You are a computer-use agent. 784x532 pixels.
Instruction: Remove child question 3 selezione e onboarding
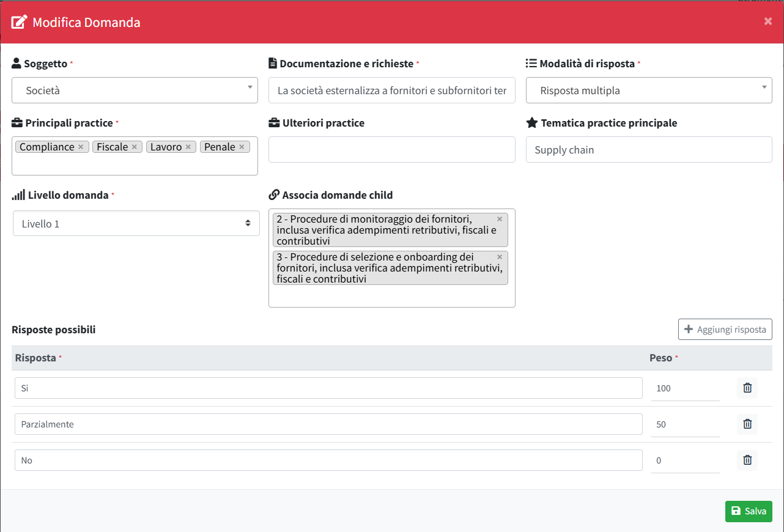(x=500, y=257)
